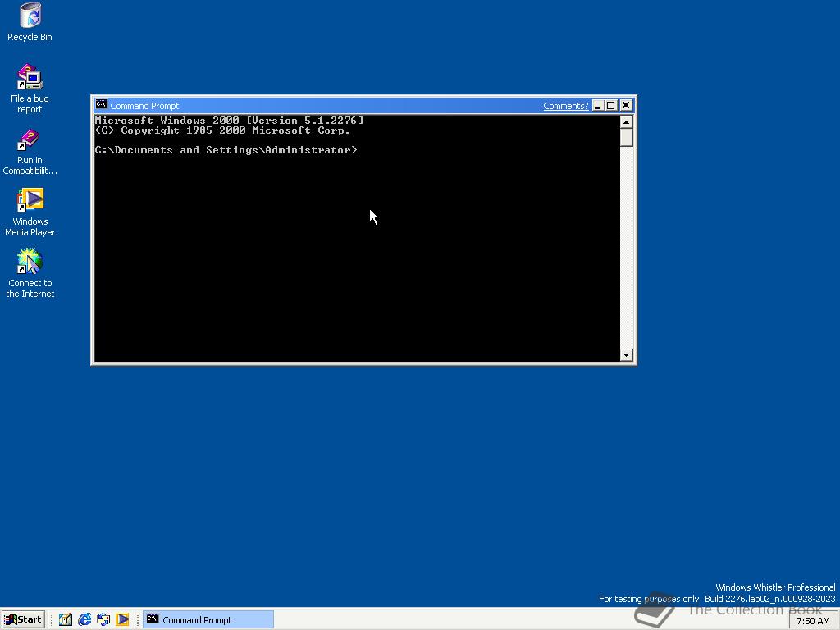This screenshot has height=630, width=840.
Task: Minimize the Command Prompt window
Action: coord(598,106)
